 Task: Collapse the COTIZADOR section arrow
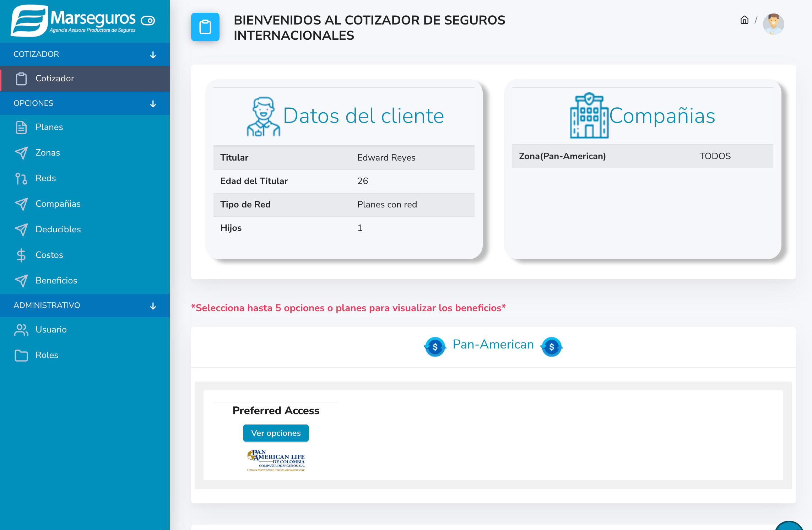pyautogui.click(x=152, y=55)
